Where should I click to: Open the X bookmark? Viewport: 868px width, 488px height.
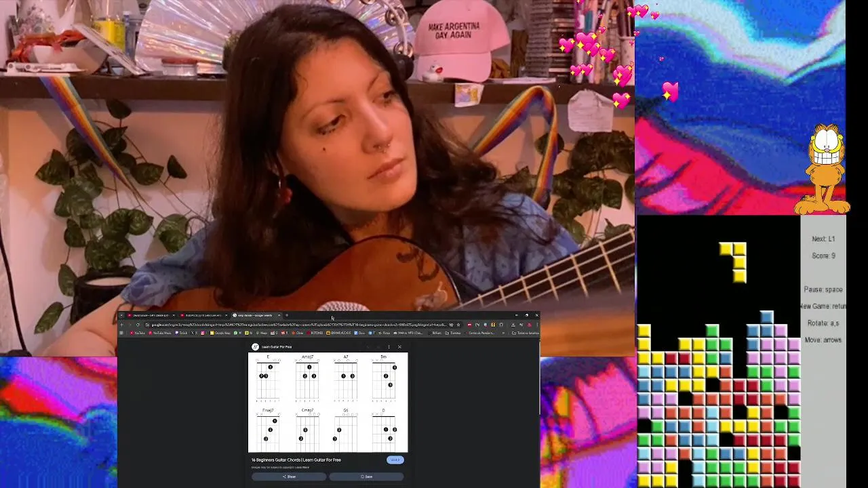point(194,333)
